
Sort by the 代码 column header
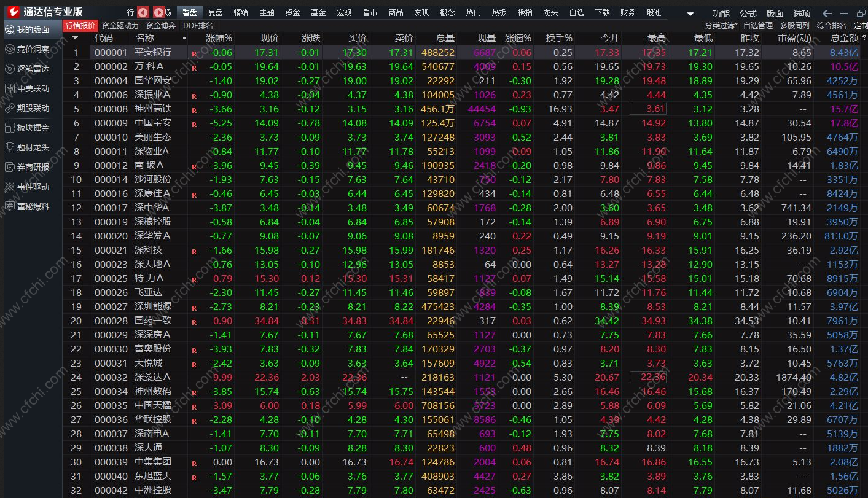(x=104, y=38)
